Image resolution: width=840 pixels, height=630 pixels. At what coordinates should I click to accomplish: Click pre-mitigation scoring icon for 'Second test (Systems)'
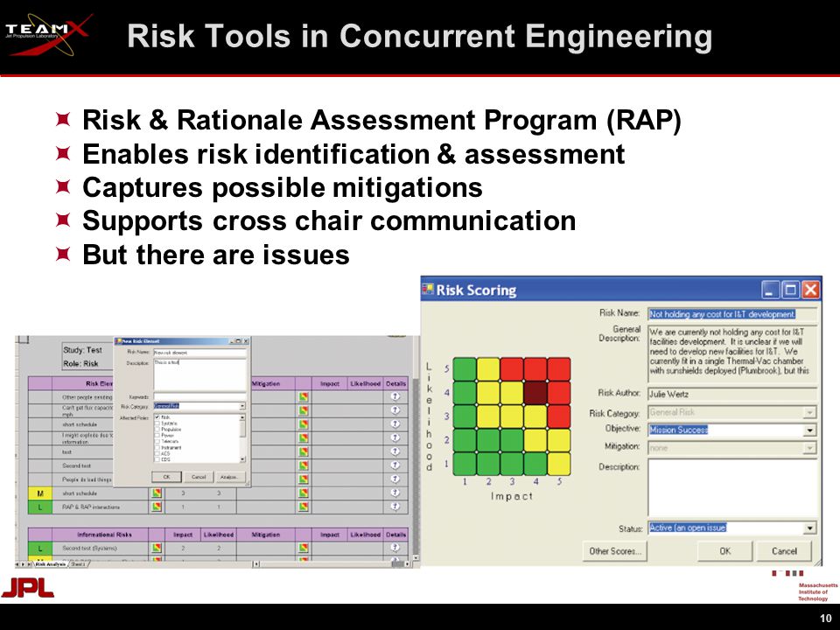[157, 548]
